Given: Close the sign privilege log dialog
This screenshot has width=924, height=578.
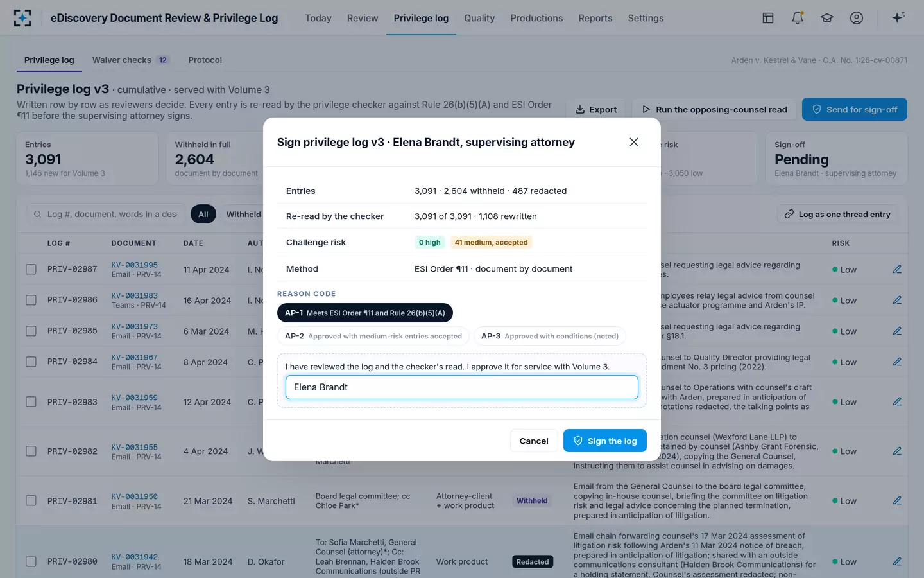Looking at the screenshot, I should 634,142.
